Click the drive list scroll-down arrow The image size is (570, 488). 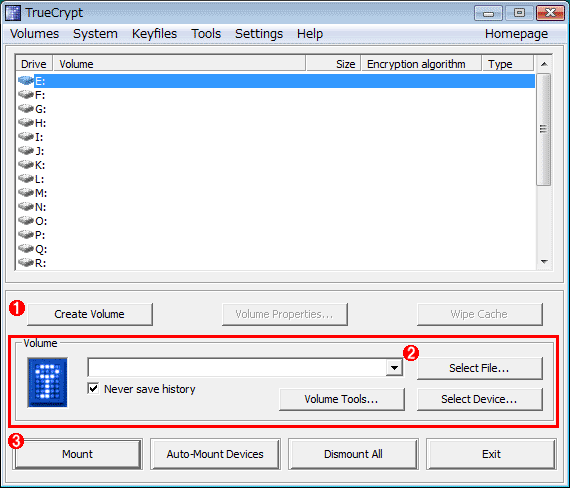[x=544, y=262]
